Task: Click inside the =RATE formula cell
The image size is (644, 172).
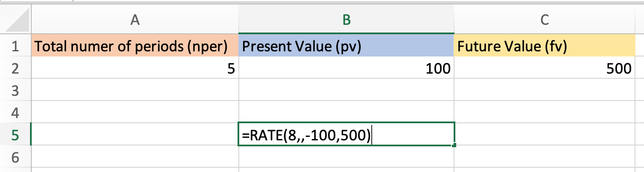Action: (346, 135)
